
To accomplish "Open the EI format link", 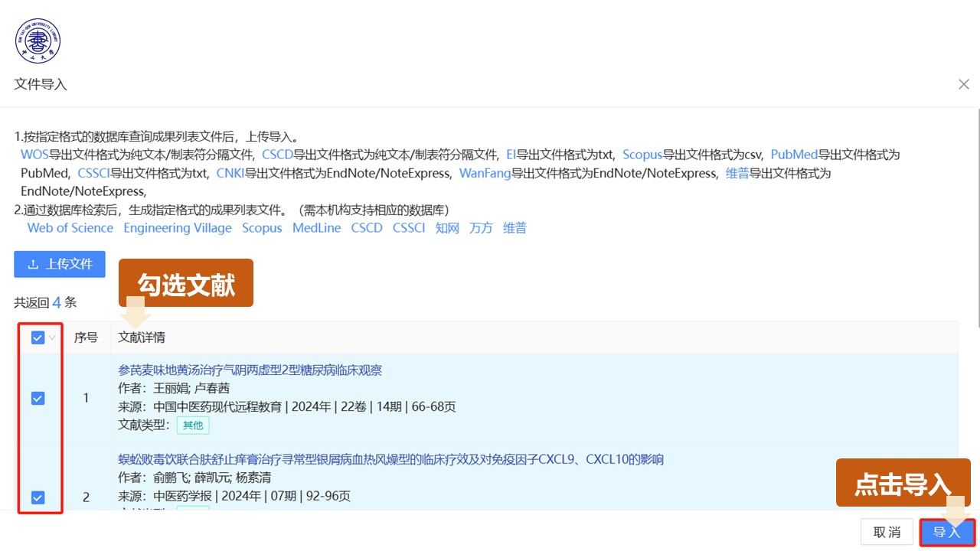I will 511,155.
